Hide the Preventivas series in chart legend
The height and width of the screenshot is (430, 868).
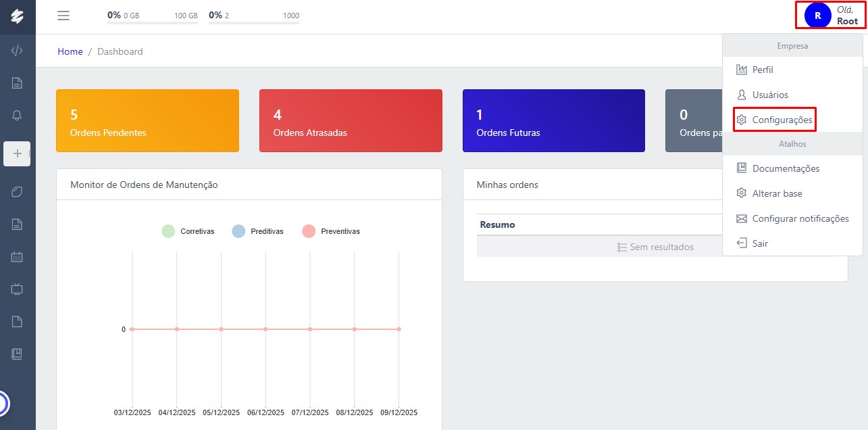[x=331, y=231]
